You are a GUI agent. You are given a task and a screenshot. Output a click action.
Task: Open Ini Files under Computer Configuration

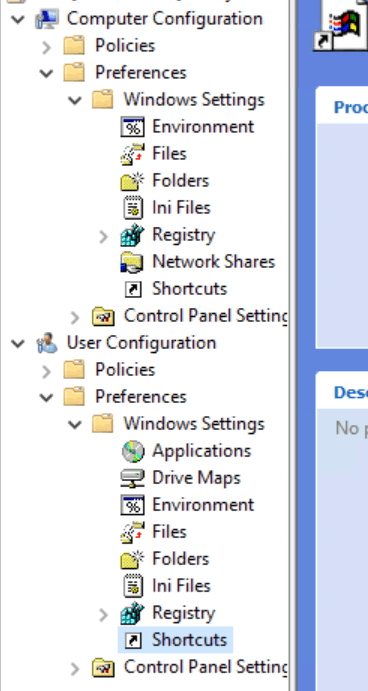[x=181, y=208]
